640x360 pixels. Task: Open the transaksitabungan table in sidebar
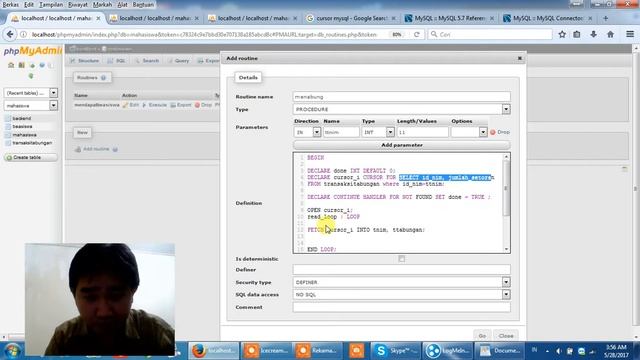(32, 143)
